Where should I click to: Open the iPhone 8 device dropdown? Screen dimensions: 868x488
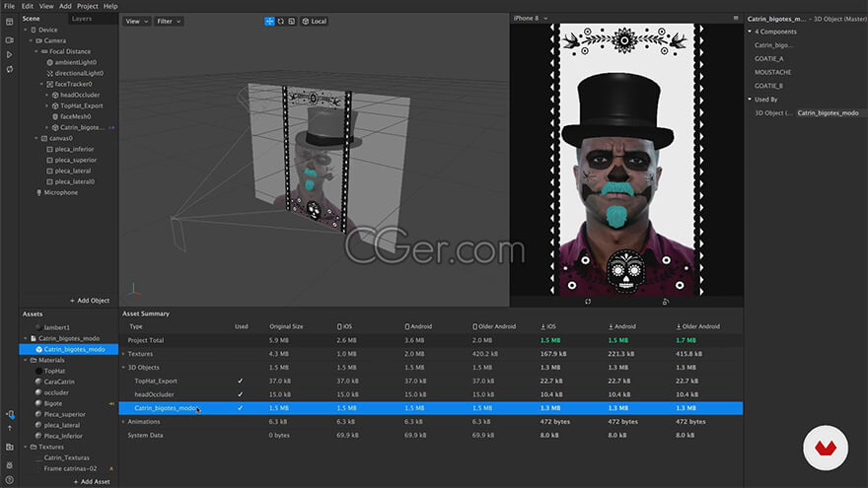[x=531, y=19]
